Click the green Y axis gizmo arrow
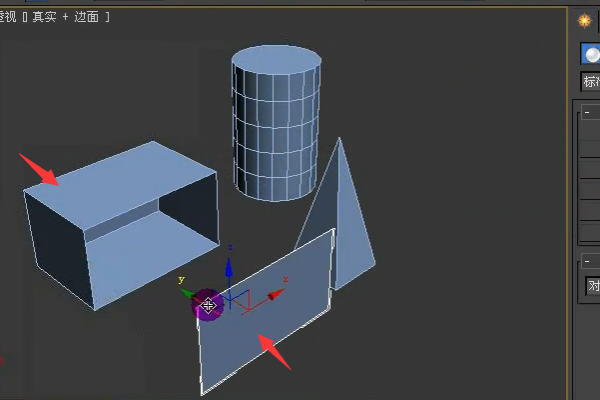 [x=187, y=293]
